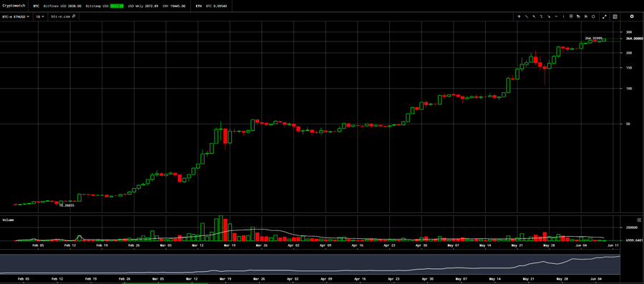Click the 300 price axis label
The width and height of the screenshot is (644, 284).
[628, 32]
